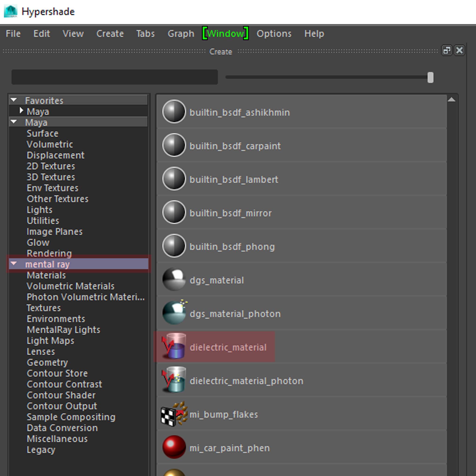
Task: Select the dgs_material_photon icon
Action: (174, 313)
